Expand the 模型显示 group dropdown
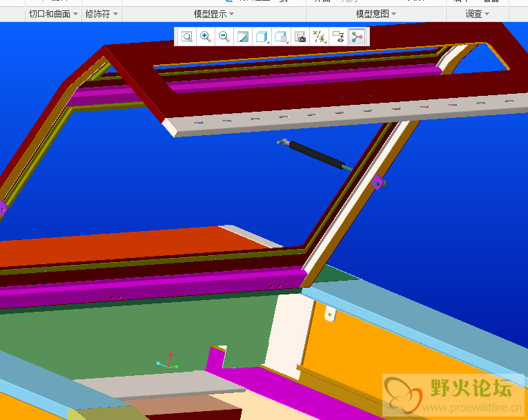The image size is (528, 420). tap(213, 14)
